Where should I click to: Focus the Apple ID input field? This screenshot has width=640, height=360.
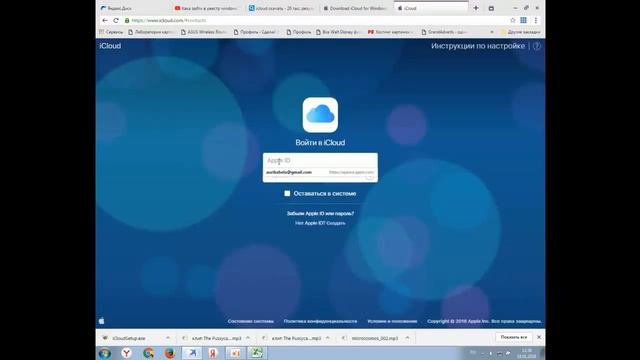point(320,160)
